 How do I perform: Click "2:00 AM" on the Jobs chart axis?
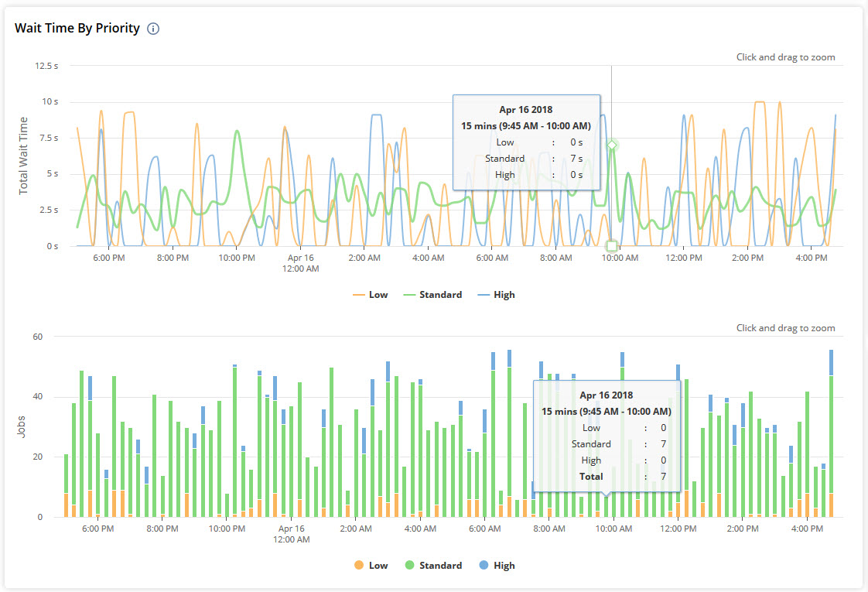click(356, 529)
